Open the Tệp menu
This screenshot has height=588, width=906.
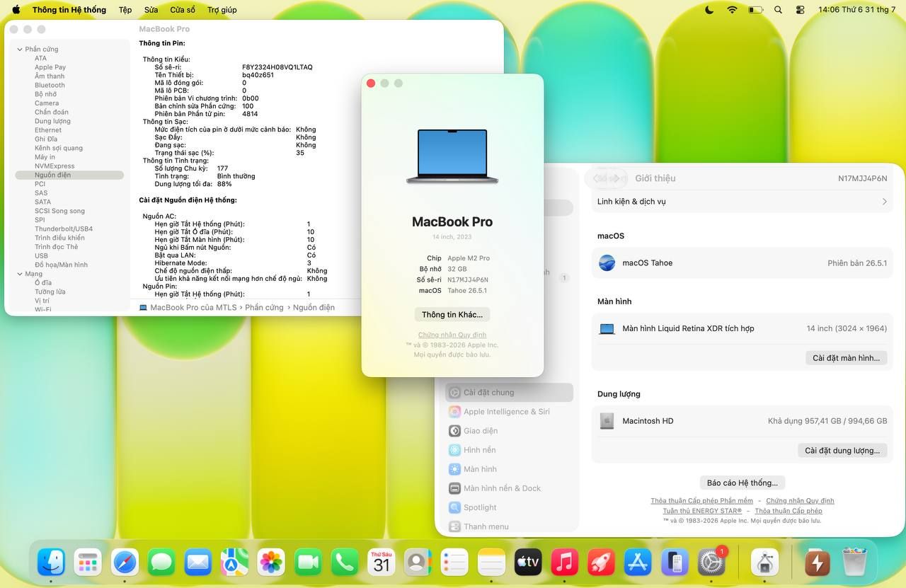point(125,10)
